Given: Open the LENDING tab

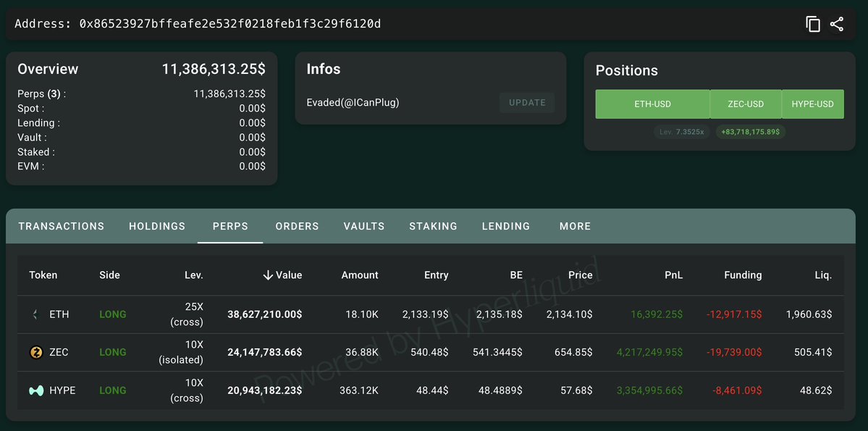Looking at the screenshot, I should pos(506,226).
